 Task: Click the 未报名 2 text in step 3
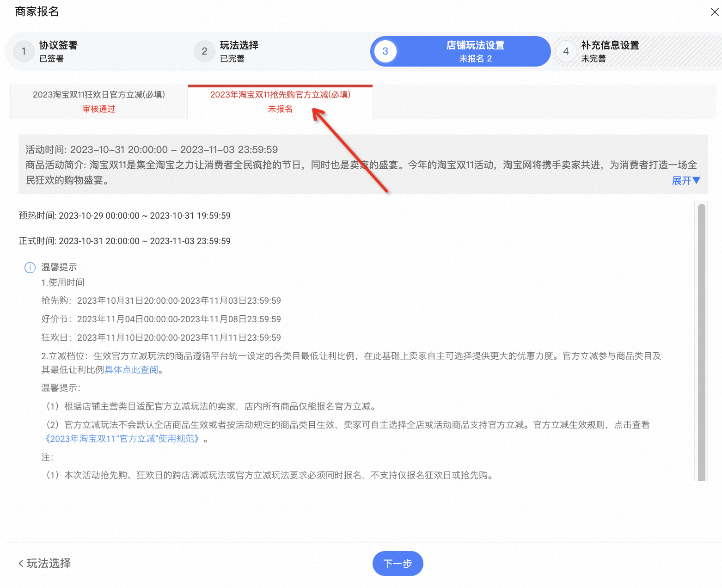pos(475,59)
